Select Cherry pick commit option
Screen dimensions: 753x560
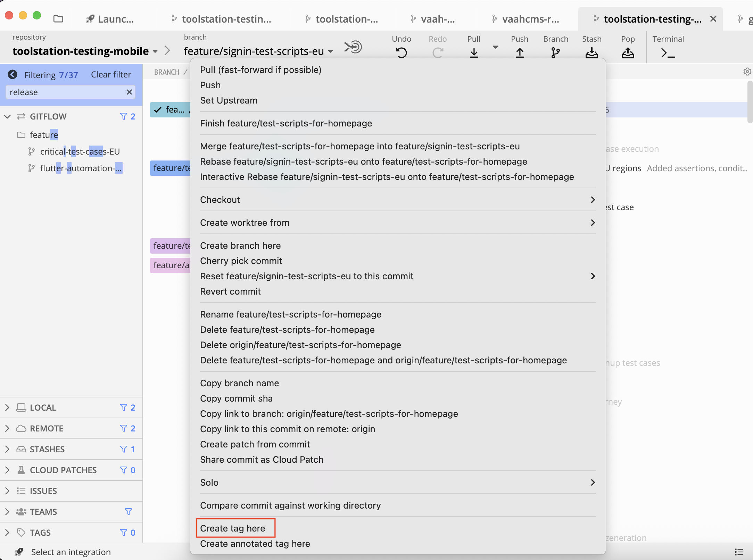coord(241,261)
